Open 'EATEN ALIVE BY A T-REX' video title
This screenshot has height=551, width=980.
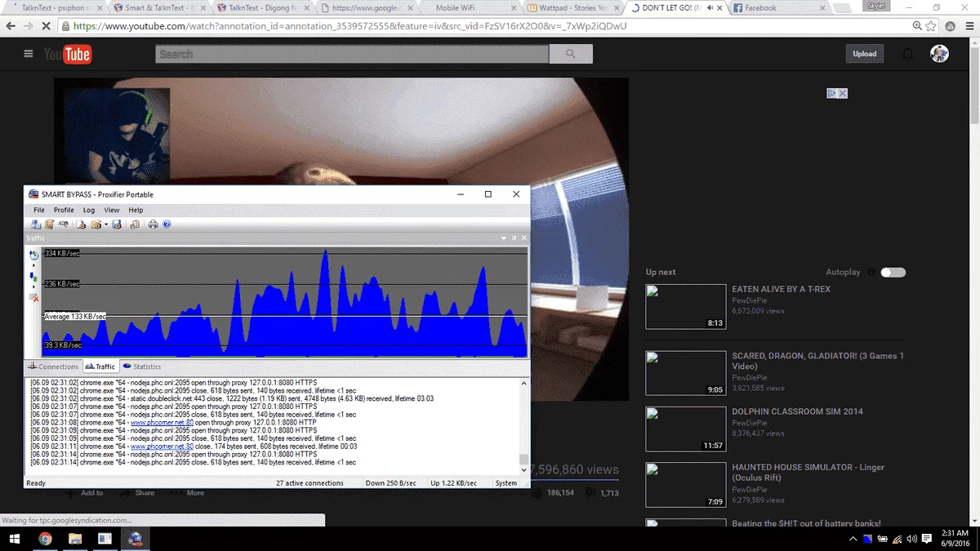tap(781, 289)
